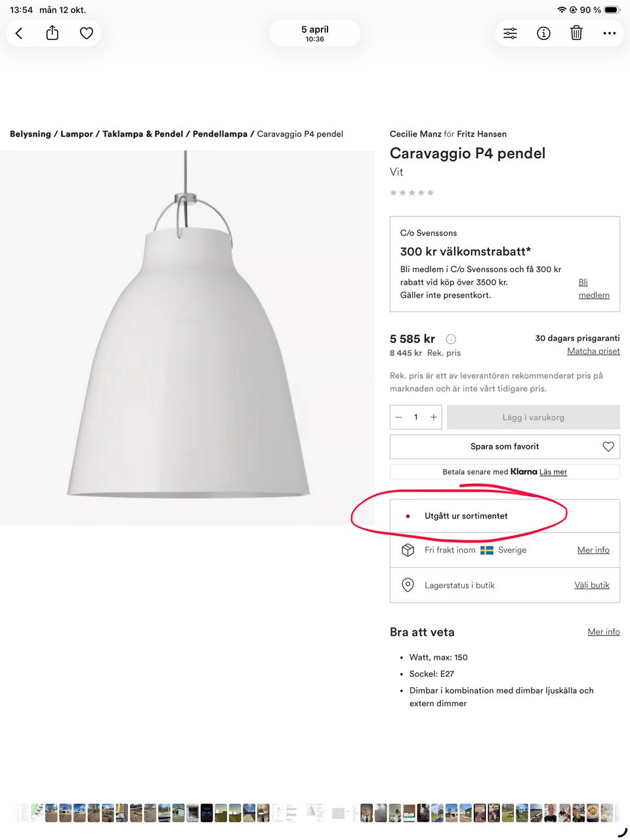630x840 pixels.
Task: Open the three-dot more options menu
Action: tap(610, 33)
